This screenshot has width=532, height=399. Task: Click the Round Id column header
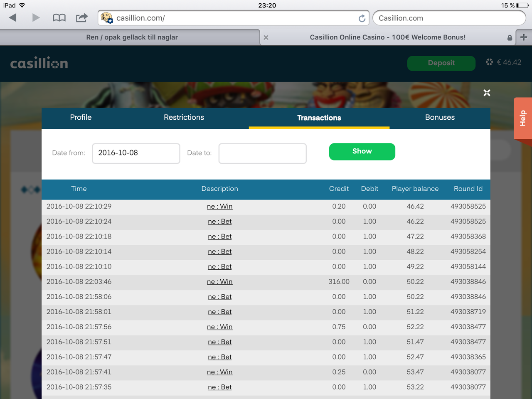(x=468, y=189)
